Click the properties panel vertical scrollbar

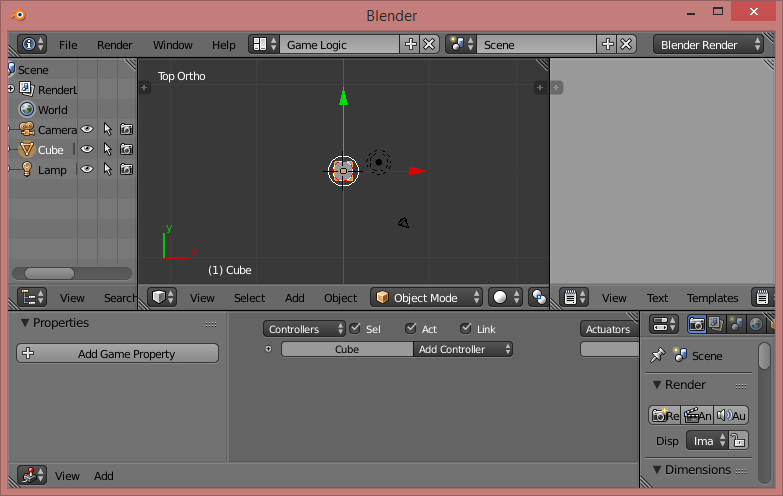(765, 356)
